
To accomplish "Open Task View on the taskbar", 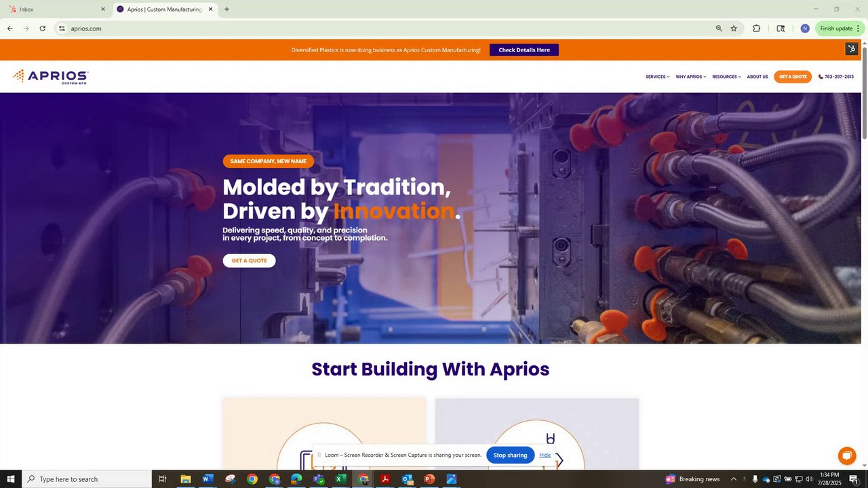I will [163, 479].
